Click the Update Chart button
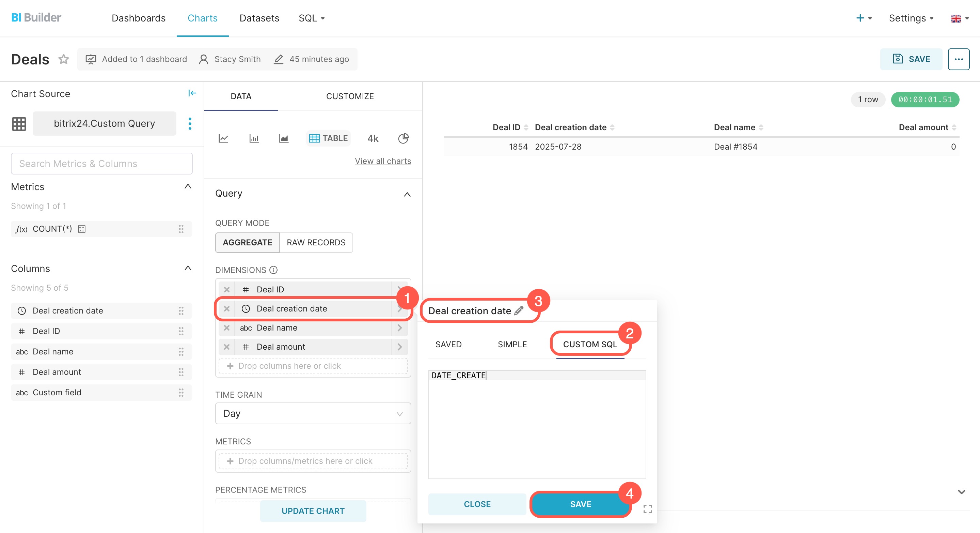The image size is (980, 533). tap(313, 511)
